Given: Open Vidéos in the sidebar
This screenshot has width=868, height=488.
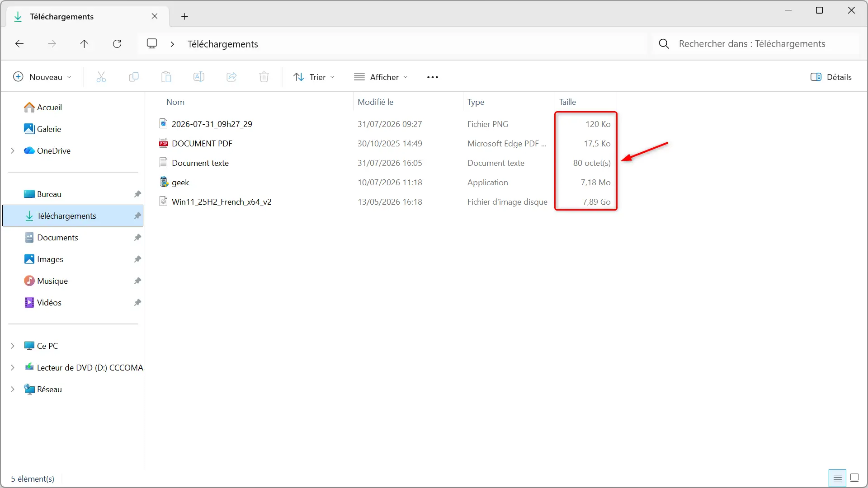Looking at the screenshot, I should coord(73,302).
